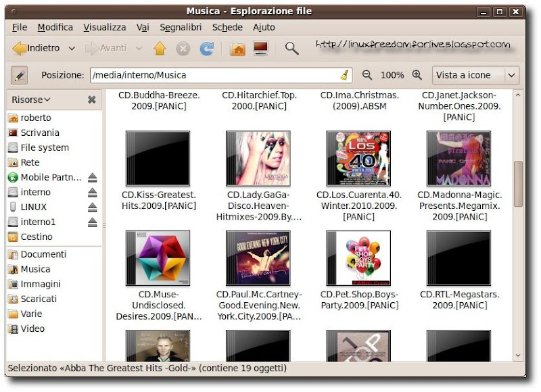Go up one folder level

(160, 48)
